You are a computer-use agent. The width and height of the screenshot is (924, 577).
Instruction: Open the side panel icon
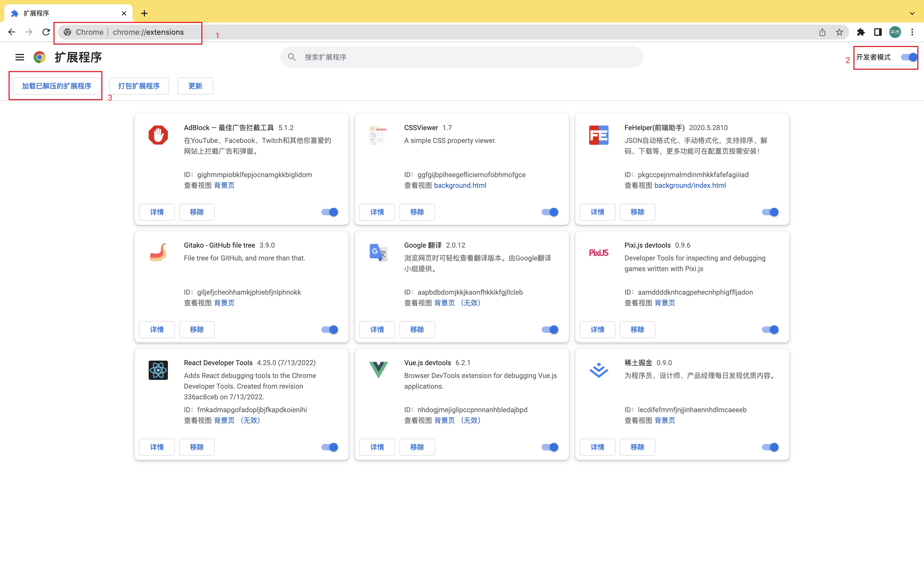point(878,32)
